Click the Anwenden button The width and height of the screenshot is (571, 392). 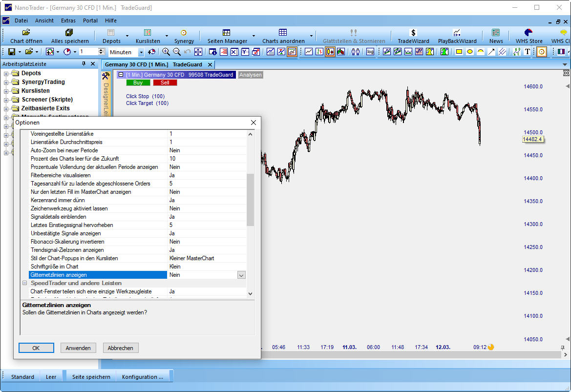(x=78, y=348)
